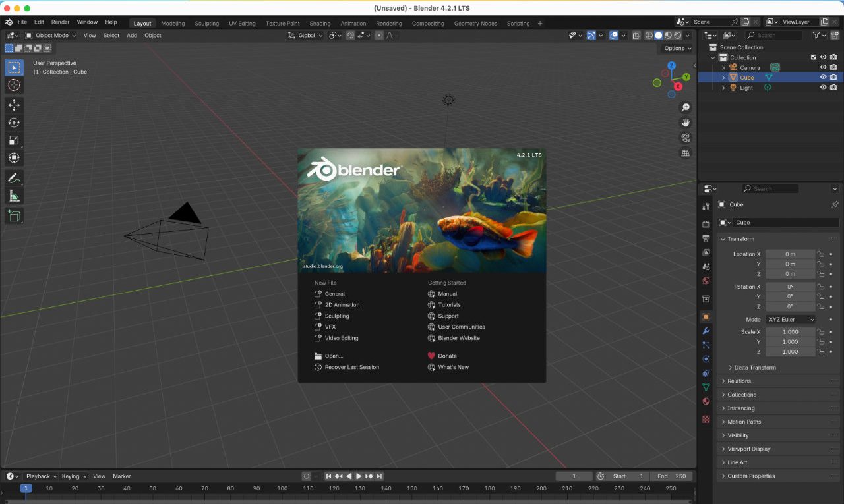The width and height of the screenshot is (844, 504).
Task: Open the Output properties tab
Action: [x=706, y=238]
